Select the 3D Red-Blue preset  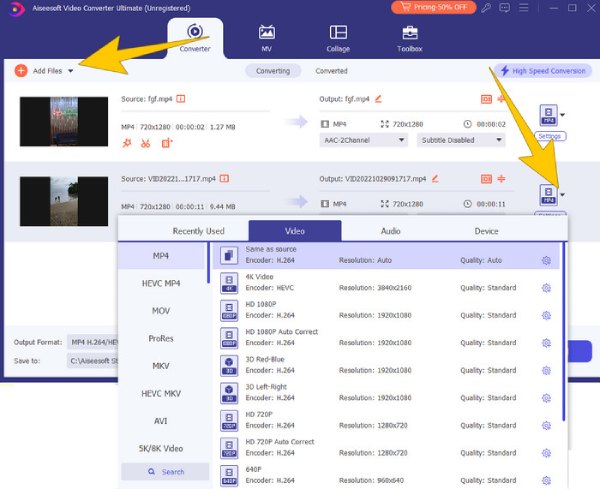[386, 365]
